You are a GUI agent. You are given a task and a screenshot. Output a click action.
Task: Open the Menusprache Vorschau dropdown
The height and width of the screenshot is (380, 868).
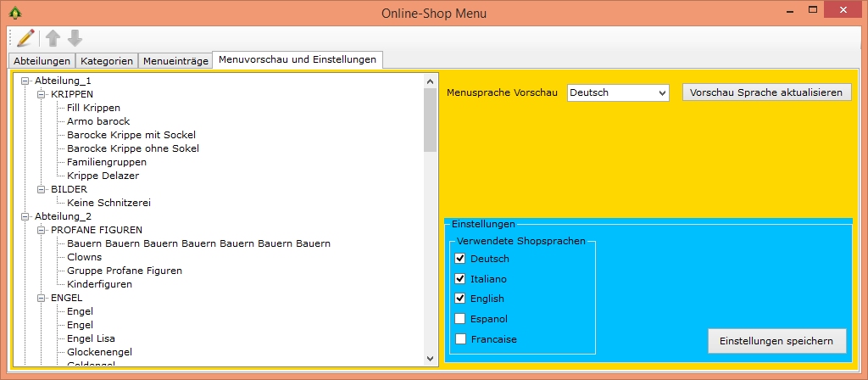tap(618, 92)
